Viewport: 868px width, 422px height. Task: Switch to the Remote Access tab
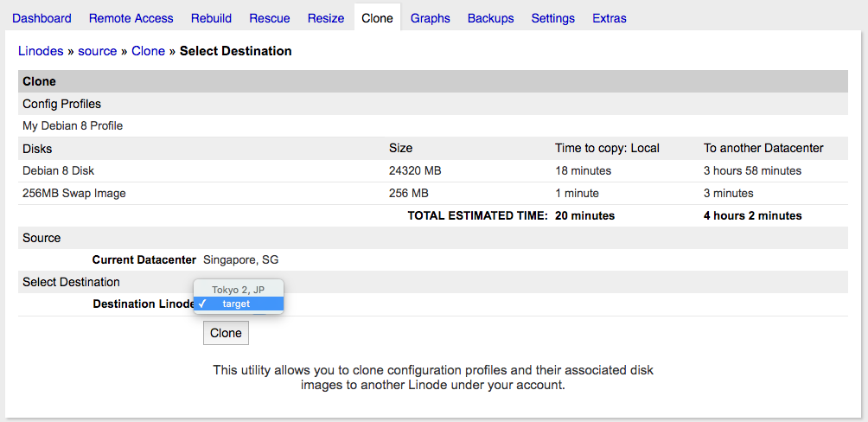point(131,18)
